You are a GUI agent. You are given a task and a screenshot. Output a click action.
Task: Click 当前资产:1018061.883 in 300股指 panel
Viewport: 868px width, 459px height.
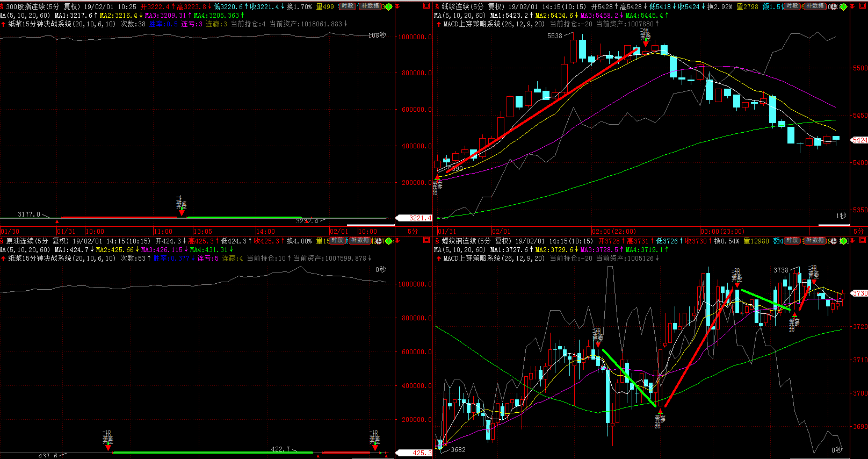click(x=306, y=24)
